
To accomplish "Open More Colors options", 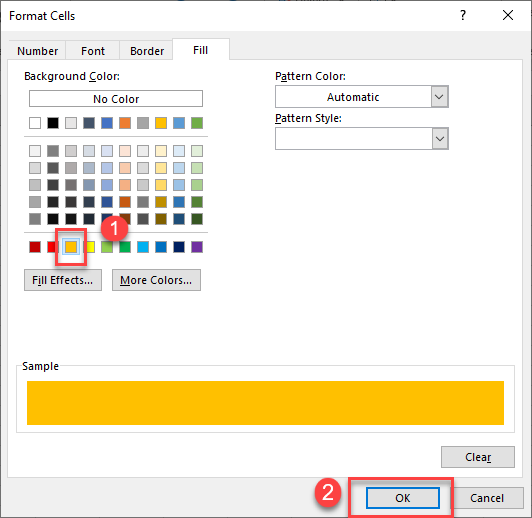I will coord(156,280).
